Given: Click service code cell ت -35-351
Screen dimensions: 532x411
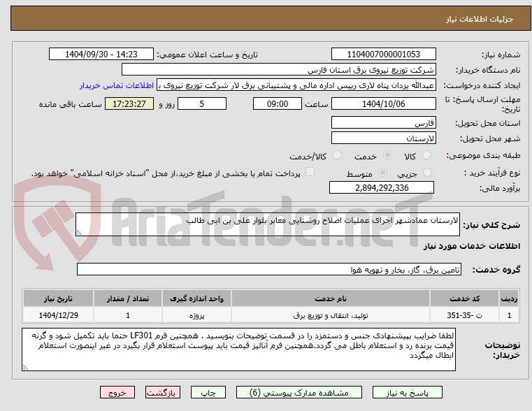Looking at the screenshot, I should click(x=464, y=315).
